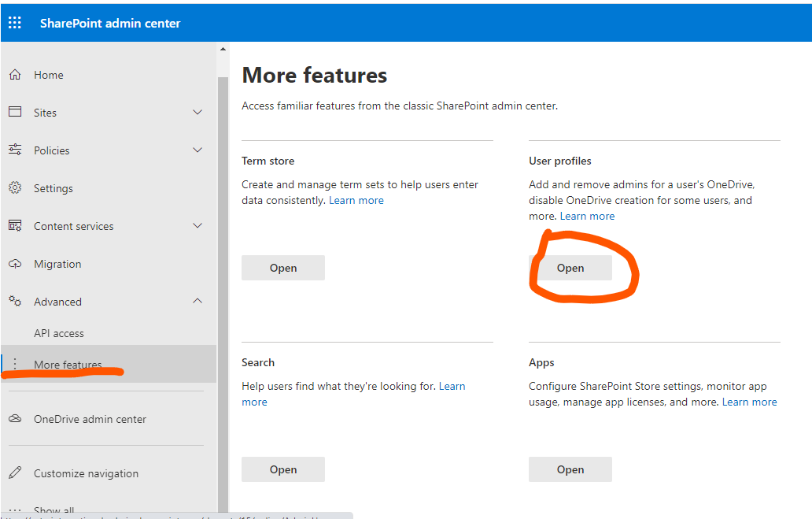
Task: Click the More features dots icon
Action: coord(15,364)
